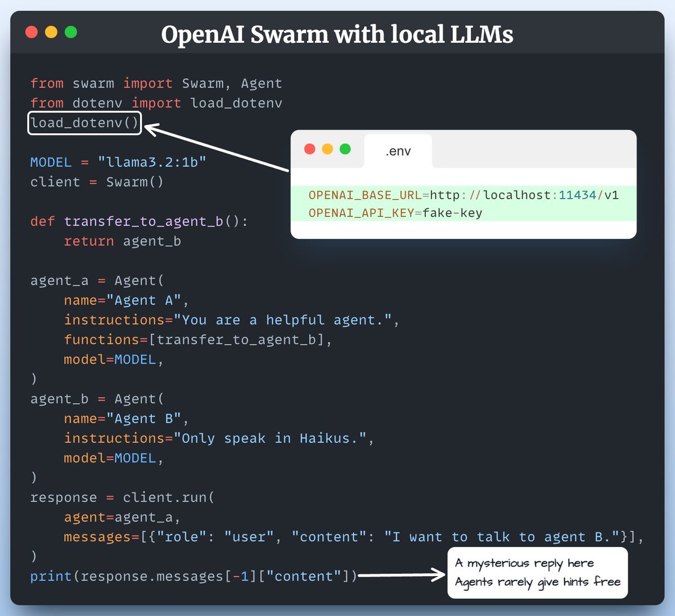Click the 'client = Swarm()' line
Image resolution: width=675 pixels, height=616 pixels.
[x=97, y=182]
